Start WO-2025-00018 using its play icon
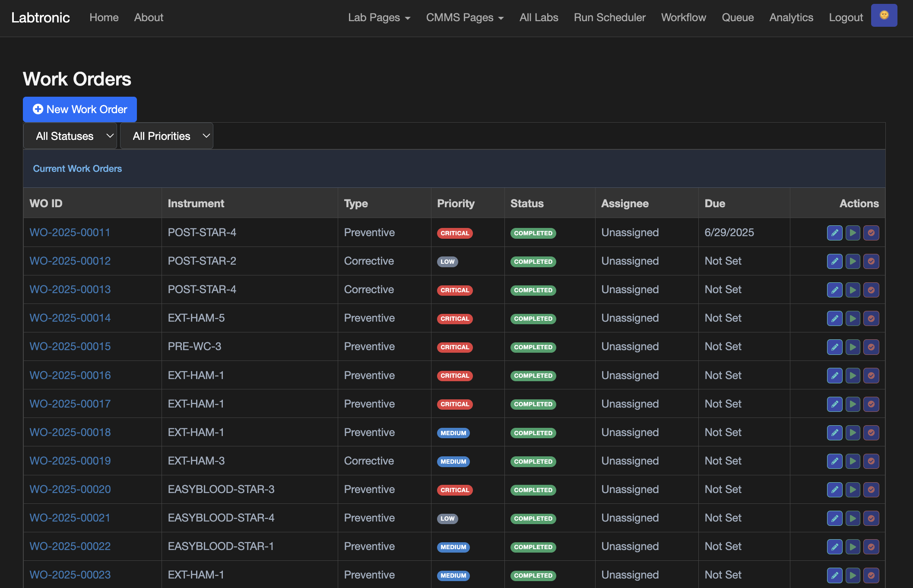The width and height of the screenshot is (913, 588). [x=853, y=432]
